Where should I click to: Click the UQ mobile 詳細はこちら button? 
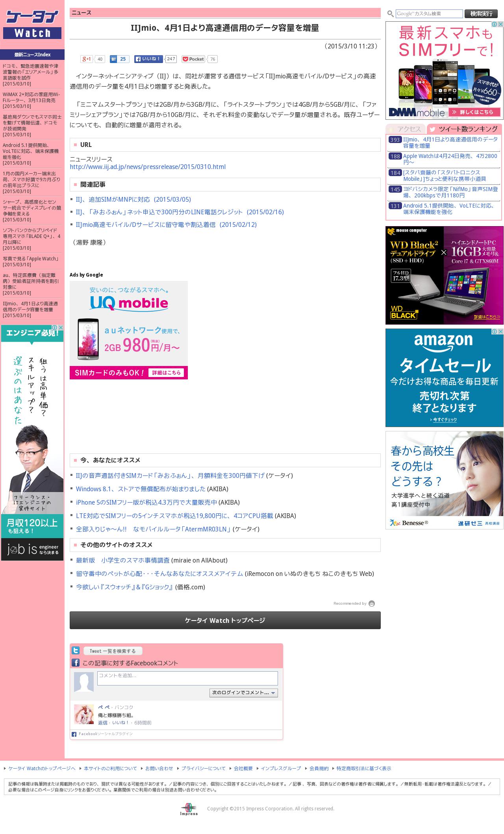click(166, 373)
